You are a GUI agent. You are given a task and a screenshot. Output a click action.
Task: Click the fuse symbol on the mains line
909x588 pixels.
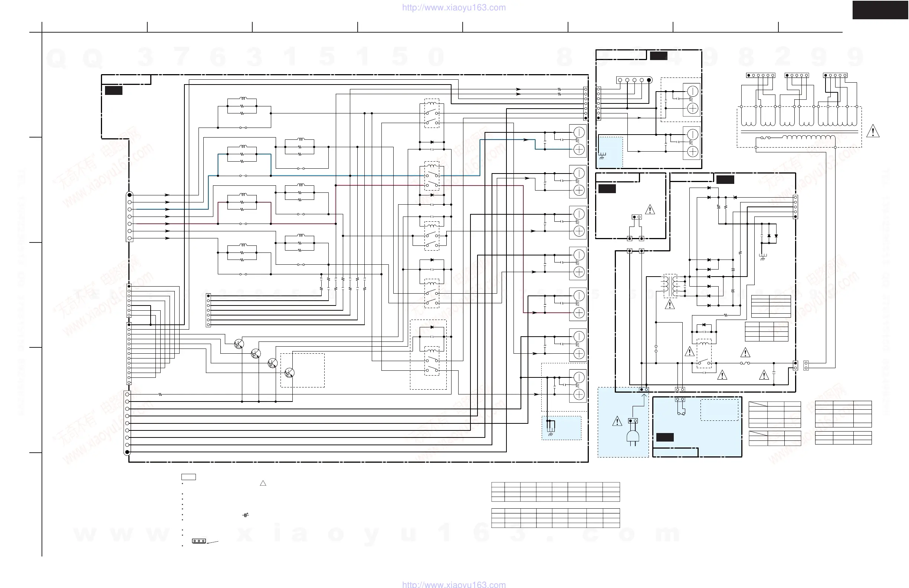[745, 363]
